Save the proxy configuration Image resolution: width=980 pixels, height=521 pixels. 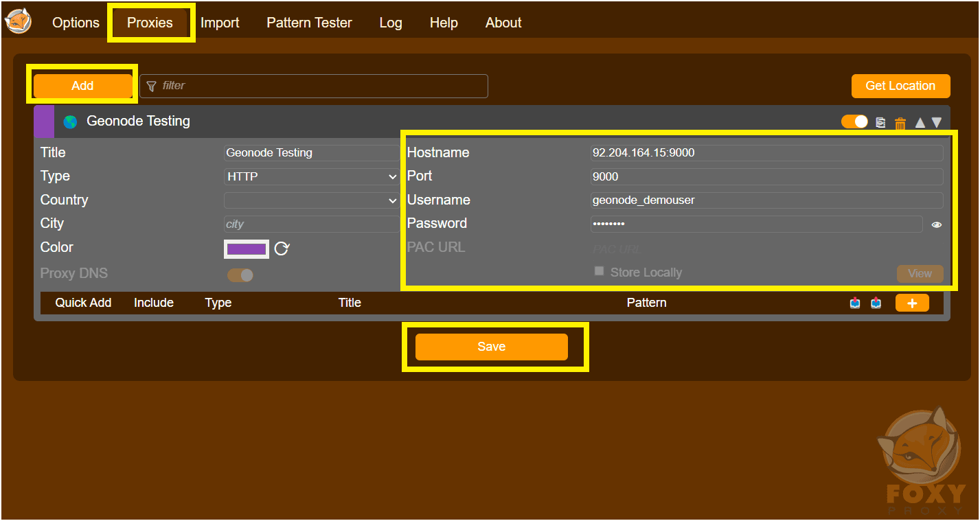tap(492, 347)
